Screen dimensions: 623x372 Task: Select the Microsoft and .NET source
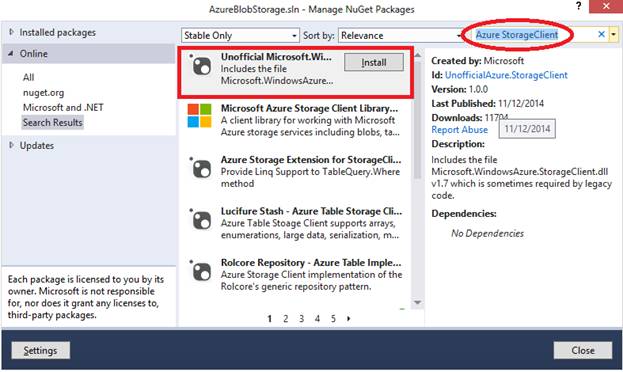[x=63, y=108]
